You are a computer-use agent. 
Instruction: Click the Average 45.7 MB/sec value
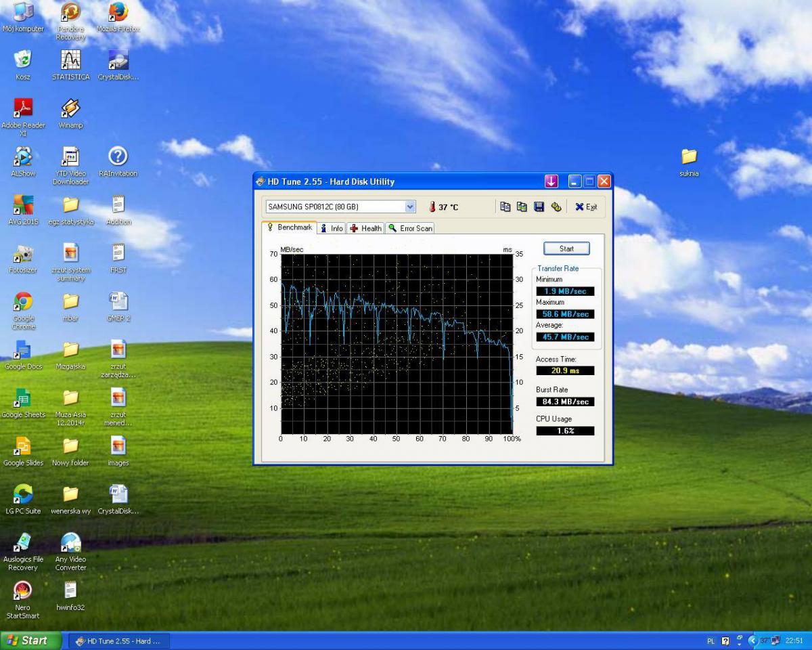coord(565,337)
